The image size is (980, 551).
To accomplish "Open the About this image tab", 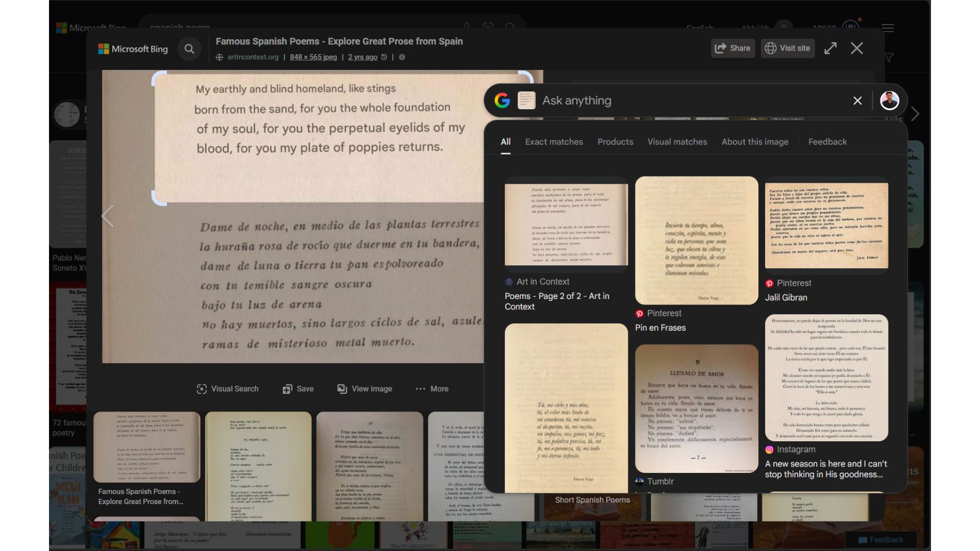I will 754,142.
